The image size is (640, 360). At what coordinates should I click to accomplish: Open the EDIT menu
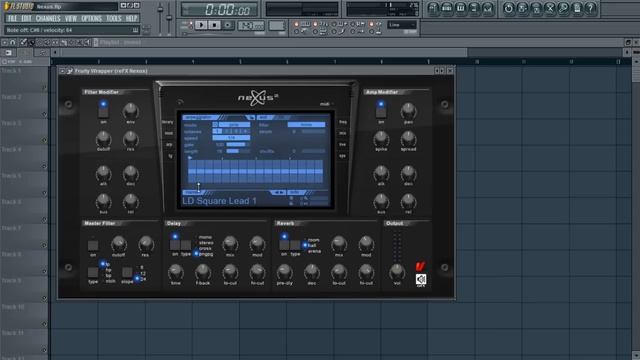pos(26,18)
